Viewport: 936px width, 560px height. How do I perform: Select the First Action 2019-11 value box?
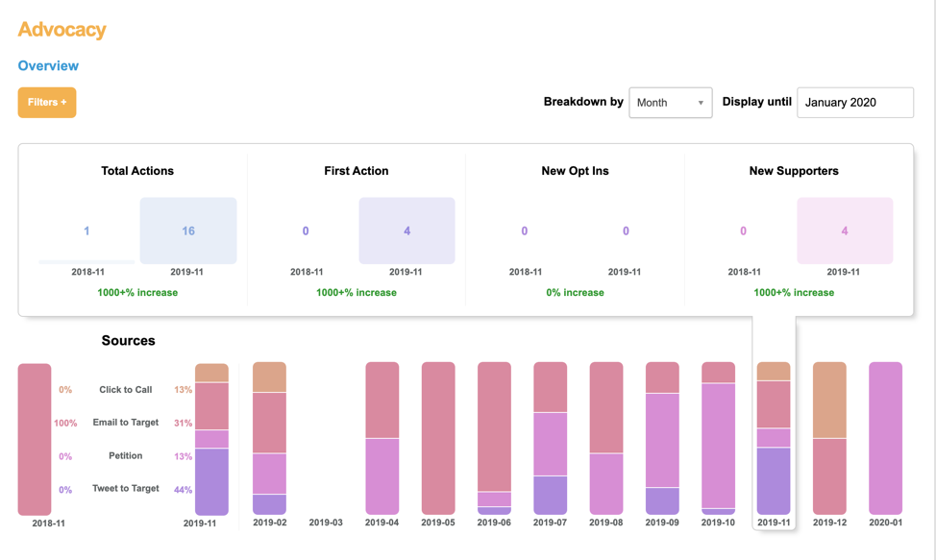pyautogui.click(x=406, y=231)
